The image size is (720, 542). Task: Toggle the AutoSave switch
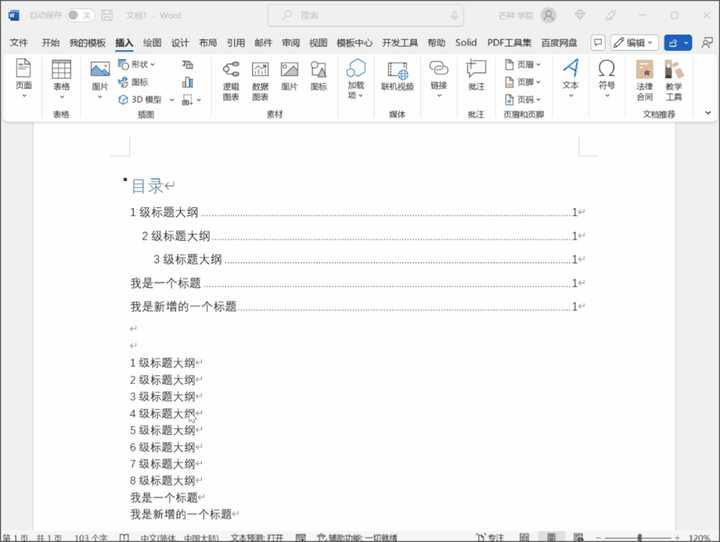(x=79, y=15)
